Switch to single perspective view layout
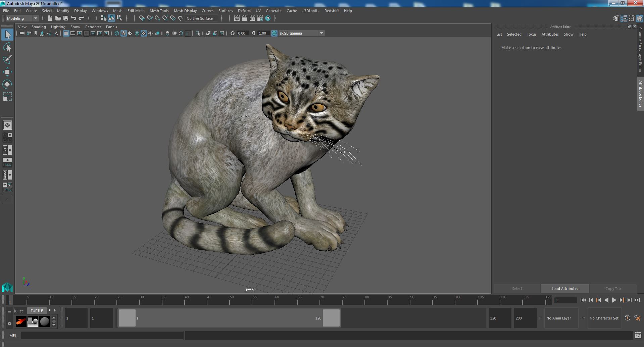Screen dimensions: 644x347 [x=7, y=125]
